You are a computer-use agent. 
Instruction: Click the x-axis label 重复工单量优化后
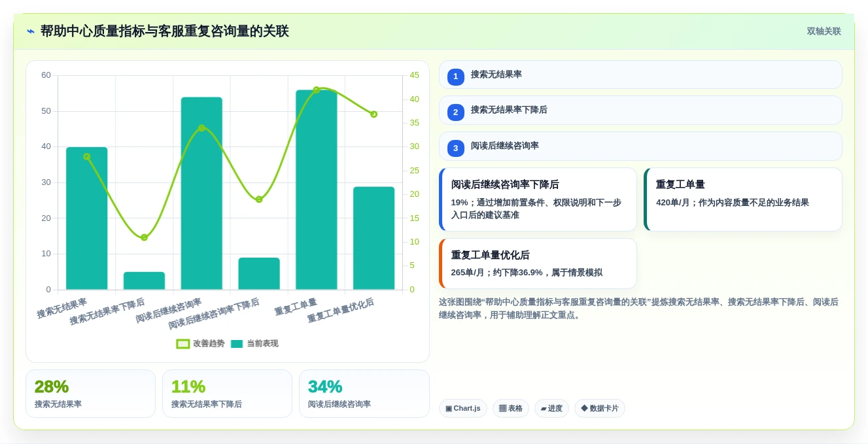coord(341,311)
